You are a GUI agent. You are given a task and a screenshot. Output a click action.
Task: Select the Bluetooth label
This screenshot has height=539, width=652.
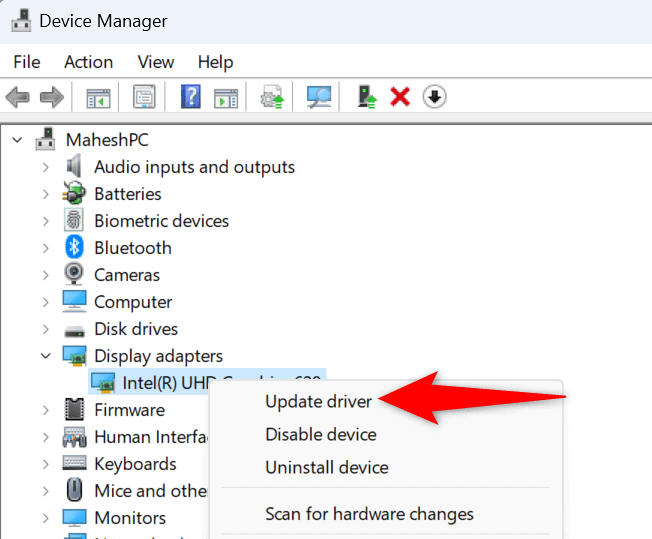point(133,248)
